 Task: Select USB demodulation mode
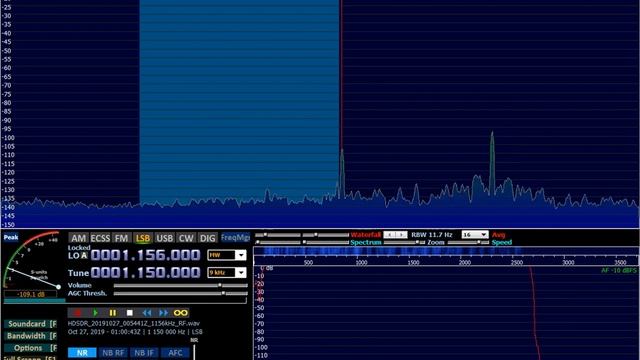click(x=164, y=238)
